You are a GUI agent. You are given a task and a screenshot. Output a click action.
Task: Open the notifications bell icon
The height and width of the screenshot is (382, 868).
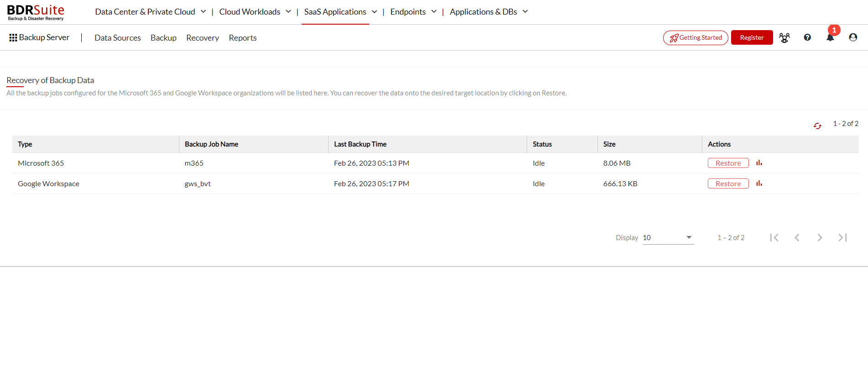(830, 37)
